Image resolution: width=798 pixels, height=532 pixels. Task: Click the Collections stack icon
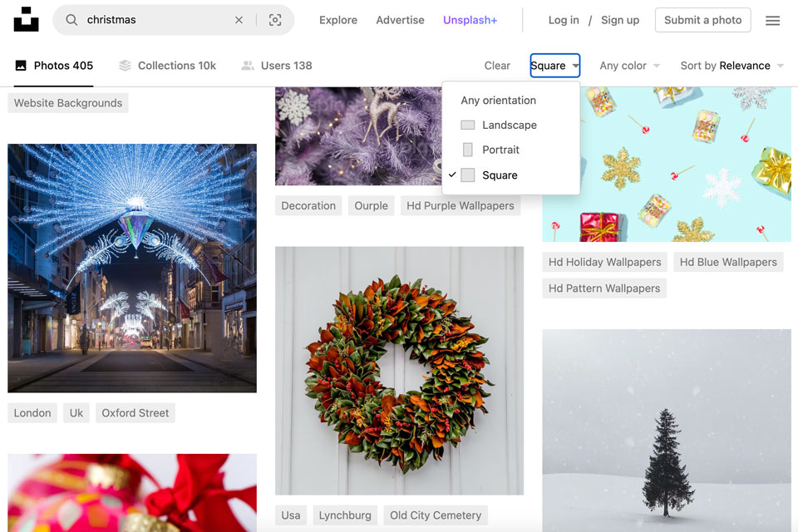coord(125,66)
